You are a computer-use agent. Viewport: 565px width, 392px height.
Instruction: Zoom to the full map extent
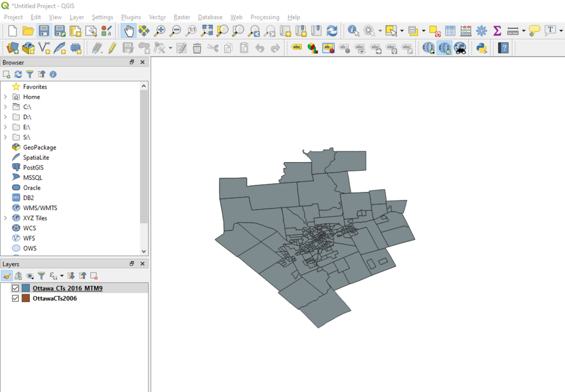[207, 31]
